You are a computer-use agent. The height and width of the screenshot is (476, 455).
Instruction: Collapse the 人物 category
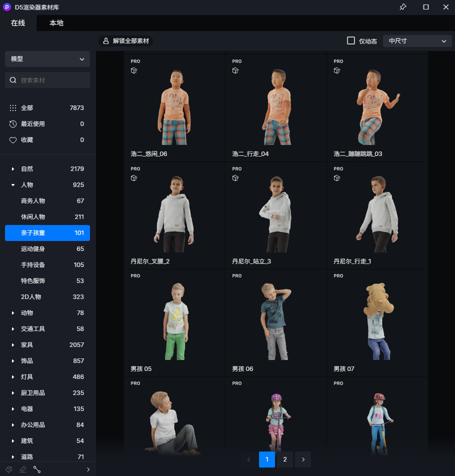[x=13, y=185]
